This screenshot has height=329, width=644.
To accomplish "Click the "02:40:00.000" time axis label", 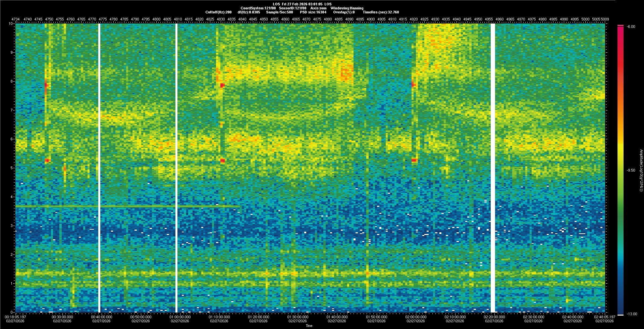I will pyautogui.click(x=573, y=317).
